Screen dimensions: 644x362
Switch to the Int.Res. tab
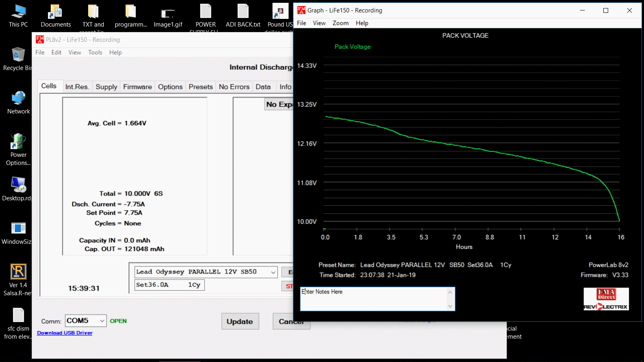[77, 87]
